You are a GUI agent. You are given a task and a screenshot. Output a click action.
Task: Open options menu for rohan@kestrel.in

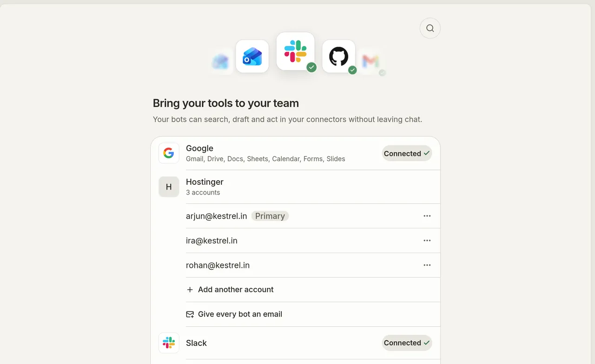[427, 265]
